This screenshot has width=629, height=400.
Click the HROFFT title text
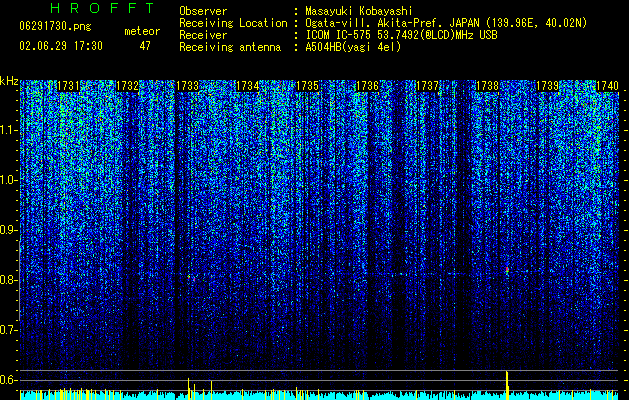(102, 8)
